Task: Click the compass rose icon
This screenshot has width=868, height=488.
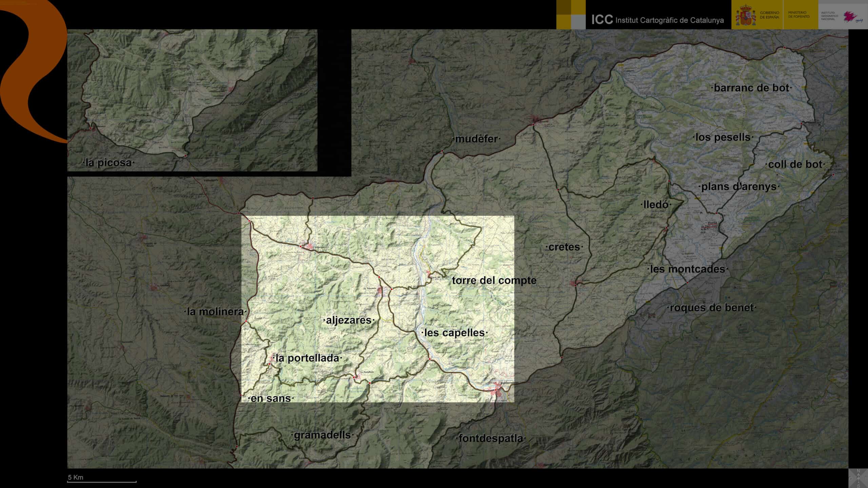Action: pos(858,478)
